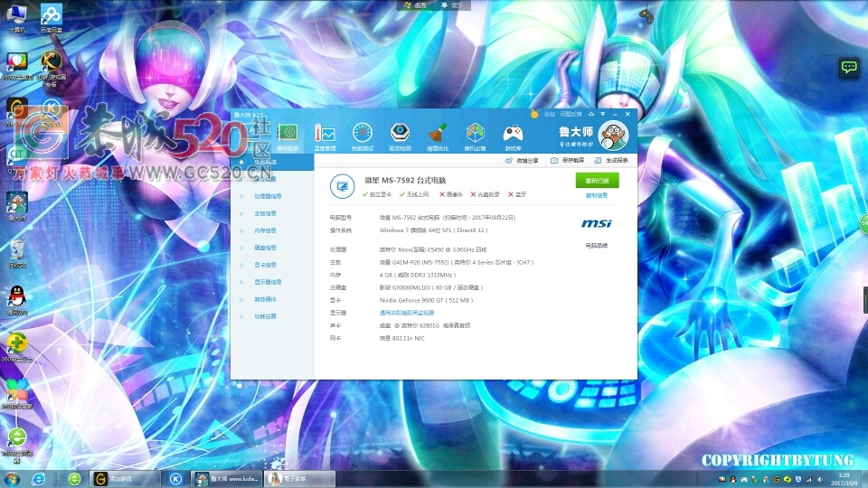Open the Windows Start button

coord(12,479)
